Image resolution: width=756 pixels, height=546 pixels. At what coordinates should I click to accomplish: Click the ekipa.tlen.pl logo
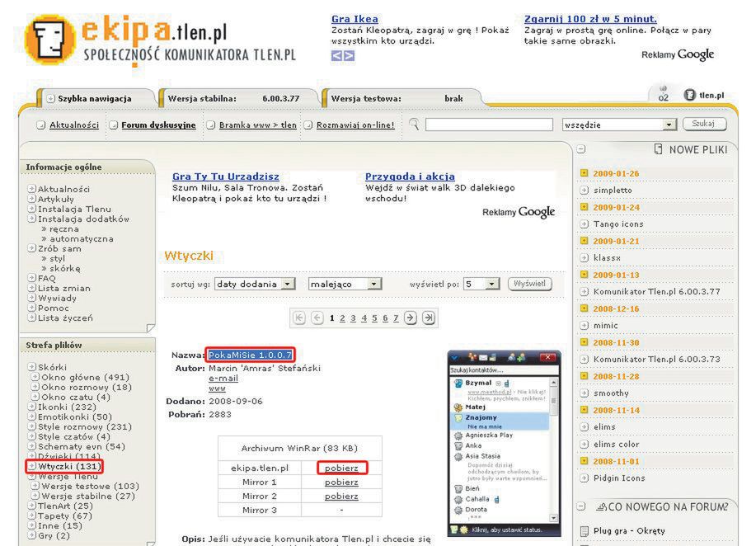coord(161,40)
